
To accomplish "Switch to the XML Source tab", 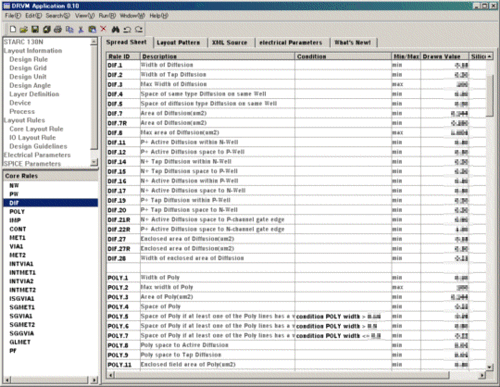I will pyautogui.click(x=230, y=43).
